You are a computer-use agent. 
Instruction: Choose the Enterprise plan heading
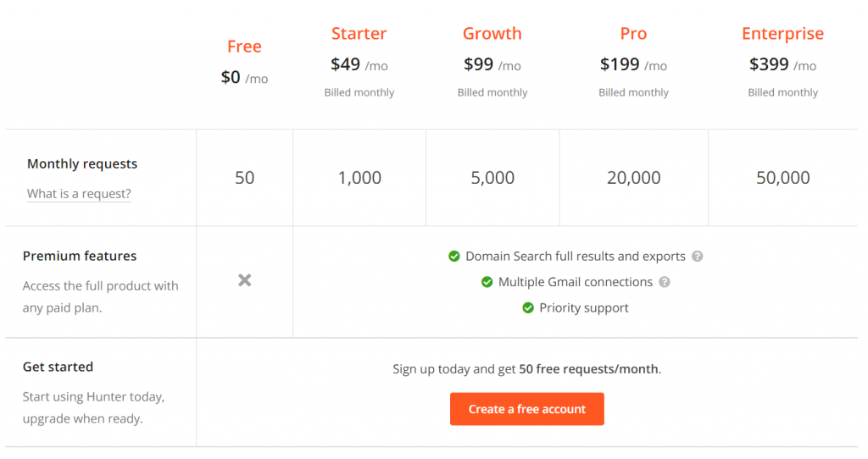[x=782, y=34]
